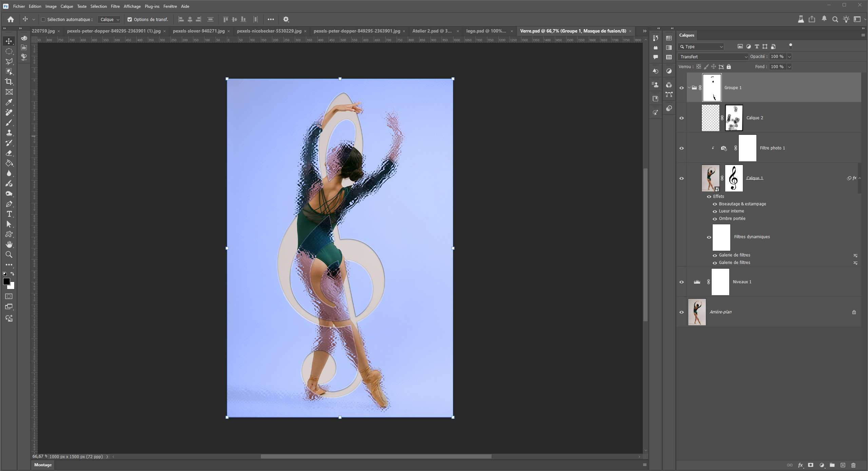868x471 pixels.
Task: Select the Crop tool
Action: 9,82
